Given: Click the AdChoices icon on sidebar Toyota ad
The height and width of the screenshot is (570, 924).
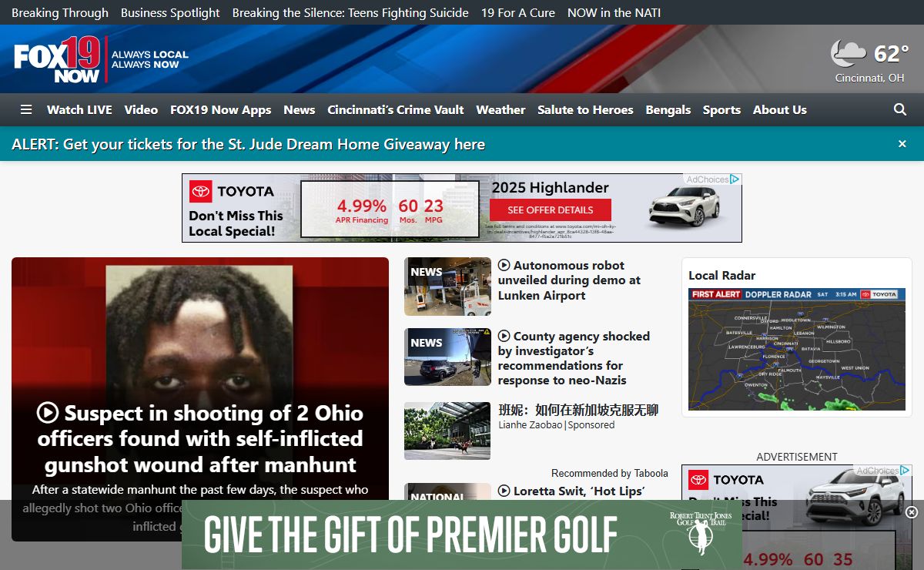Looking at the screenshot, I should point(906,470).
